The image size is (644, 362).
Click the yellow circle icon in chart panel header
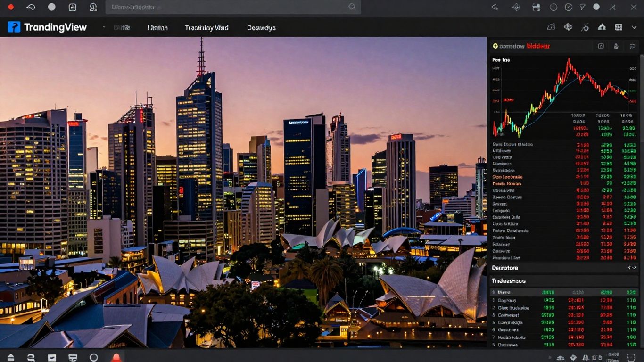click(x=495, y=46)
